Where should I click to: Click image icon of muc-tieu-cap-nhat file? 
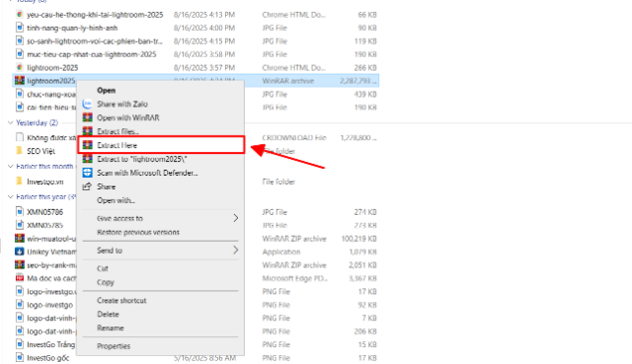tap(20, 54)
